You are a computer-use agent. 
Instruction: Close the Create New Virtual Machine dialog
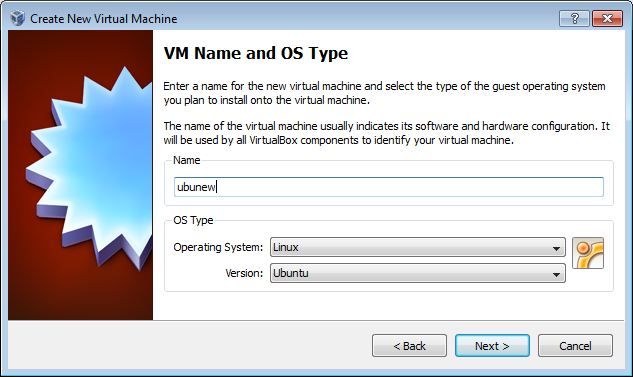[x=607, y=18]
